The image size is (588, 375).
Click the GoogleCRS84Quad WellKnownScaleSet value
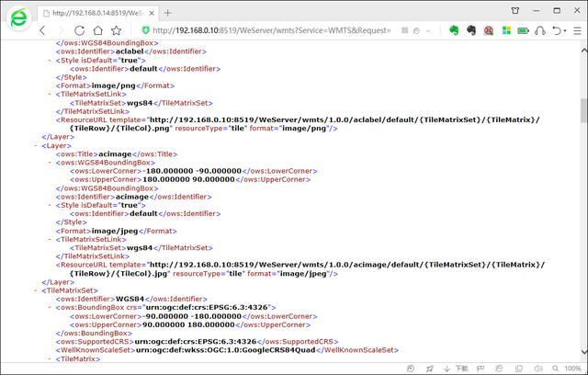point(226,350)
